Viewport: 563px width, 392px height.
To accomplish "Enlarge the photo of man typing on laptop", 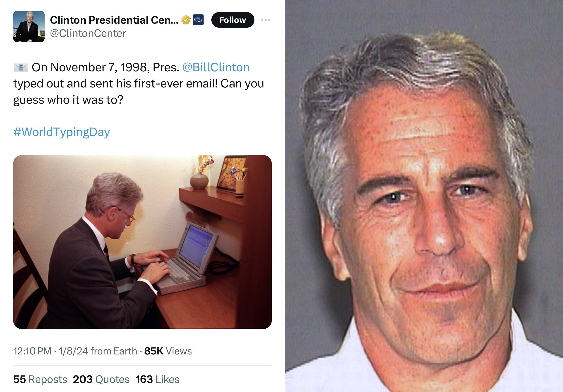I will point(142,242).
